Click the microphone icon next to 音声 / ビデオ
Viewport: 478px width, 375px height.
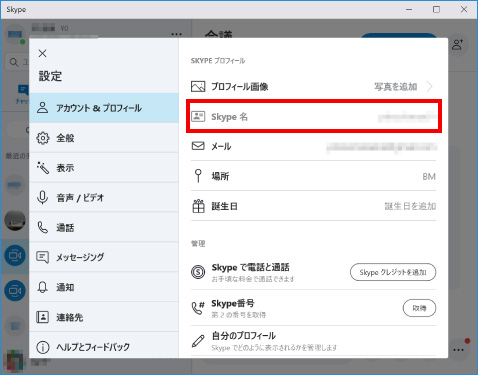click(43, 197)
